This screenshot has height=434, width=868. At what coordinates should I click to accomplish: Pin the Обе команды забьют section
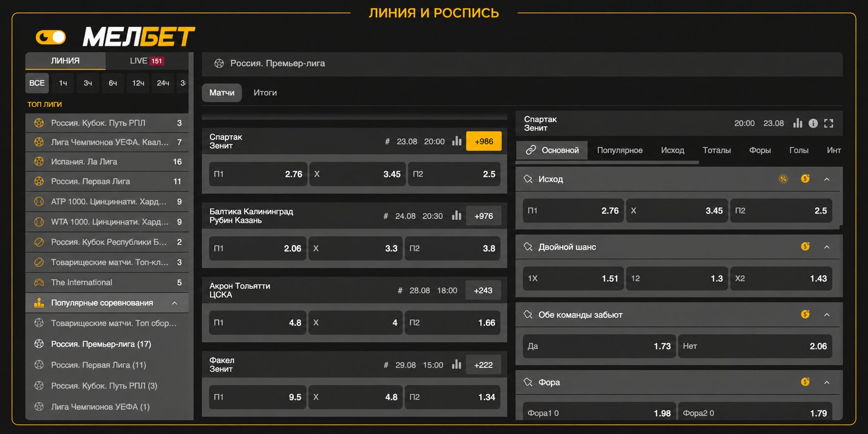[x=528, y=314]
